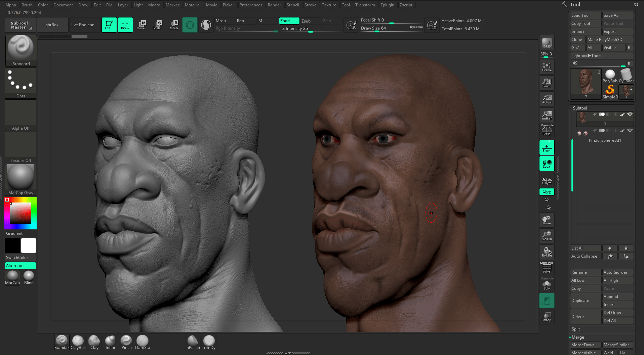
Task: Click the Zoom document icon
Action: point(547,83)
